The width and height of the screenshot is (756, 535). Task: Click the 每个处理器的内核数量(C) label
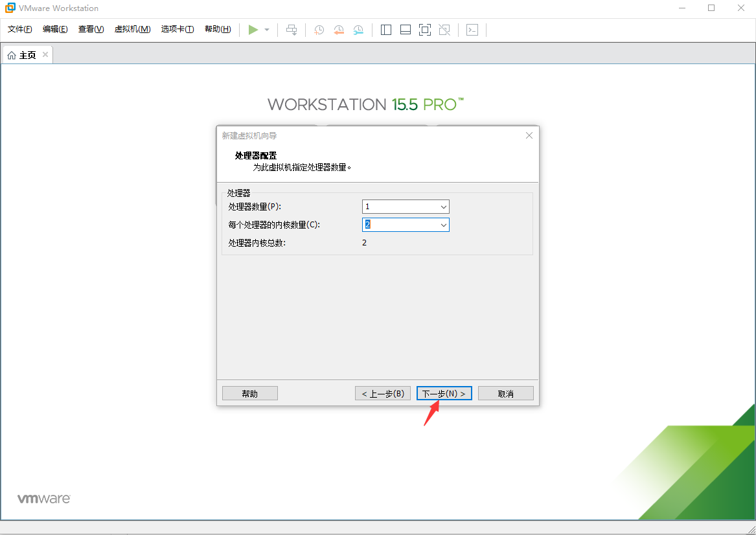coord(274,225)
